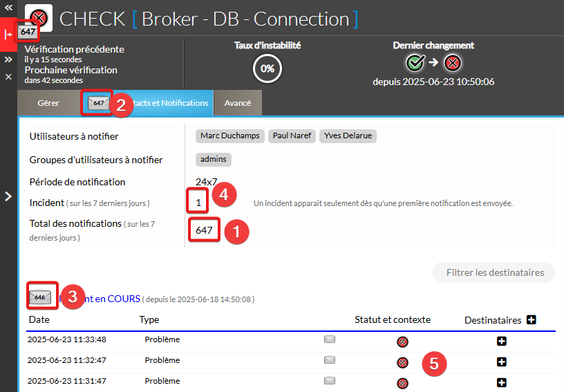Open the Gérer tab
Viewport: 564px width, 392px height.
coord(48,103)
